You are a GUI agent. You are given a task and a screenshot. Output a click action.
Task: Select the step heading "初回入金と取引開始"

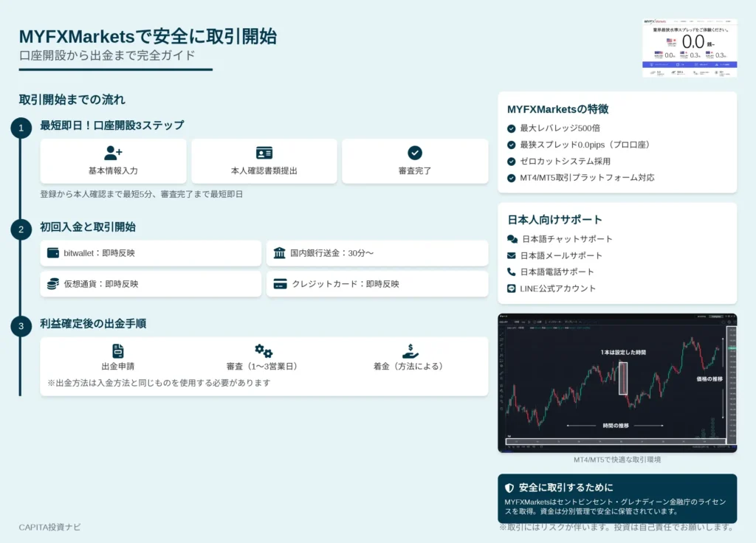coord(88,227)
